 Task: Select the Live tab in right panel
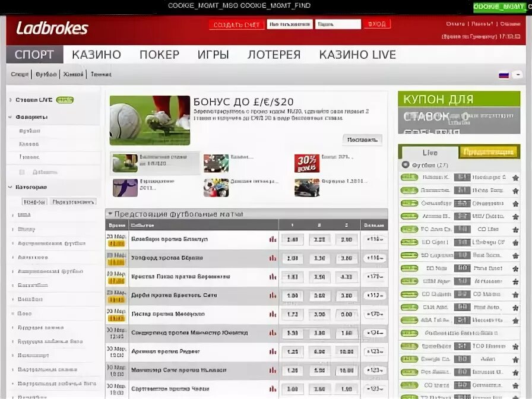point(430,153)
